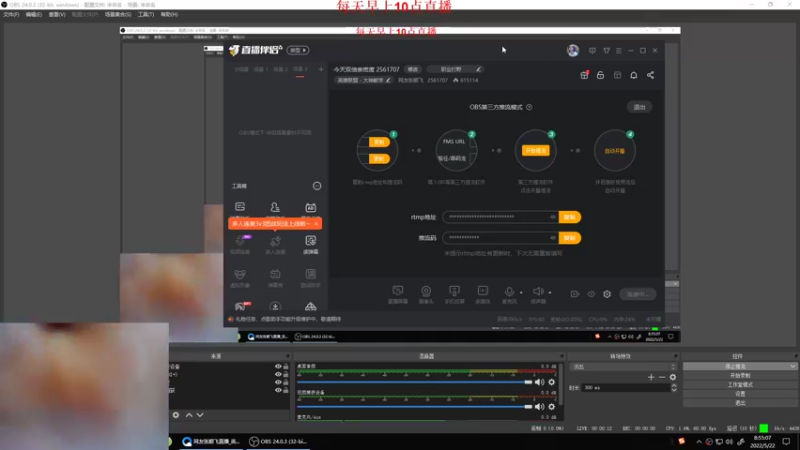Image resolution: width=800 pixels, height=450 pixels.
Task: Open the 文件(F) menu in OBS
Action: 11,14
